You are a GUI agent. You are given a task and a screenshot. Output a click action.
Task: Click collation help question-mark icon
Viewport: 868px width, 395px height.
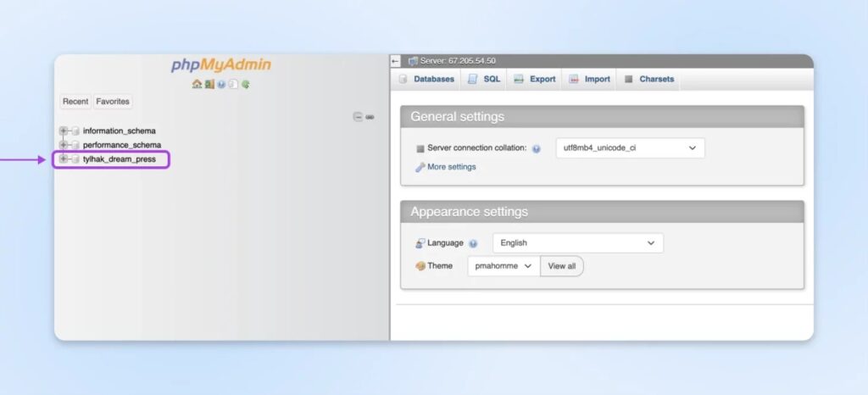coord(536,149)
